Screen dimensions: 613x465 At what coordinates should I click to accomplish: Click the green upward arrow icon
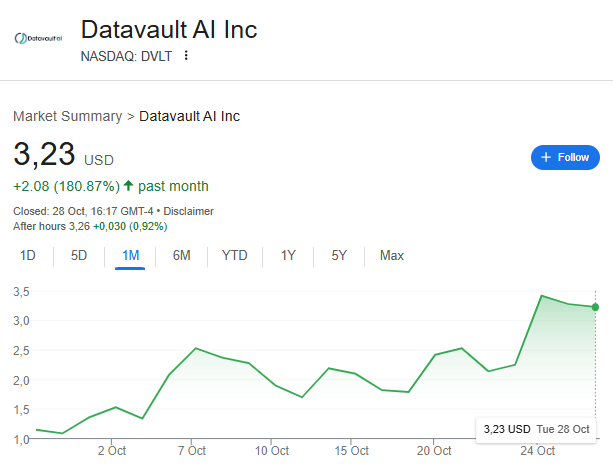click(x=128, y=186)
